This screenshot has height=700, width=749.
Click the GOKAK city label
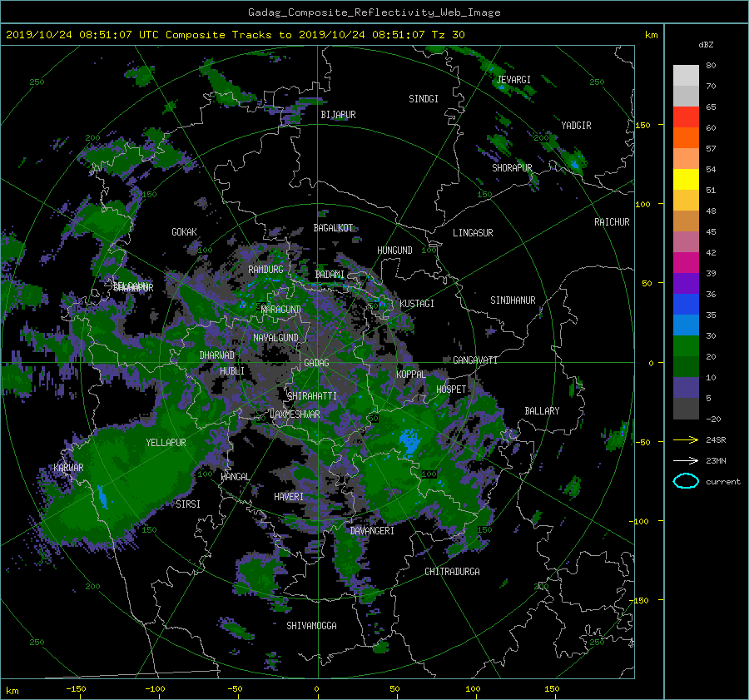[185, 232]
